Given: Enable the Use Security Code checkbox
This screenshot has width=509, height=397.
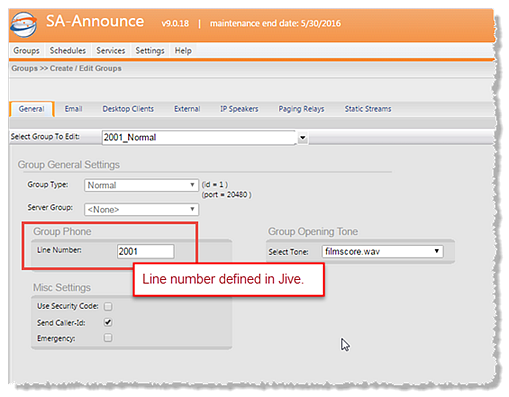Looking at the screenshot, I should (x=108, y=306).
